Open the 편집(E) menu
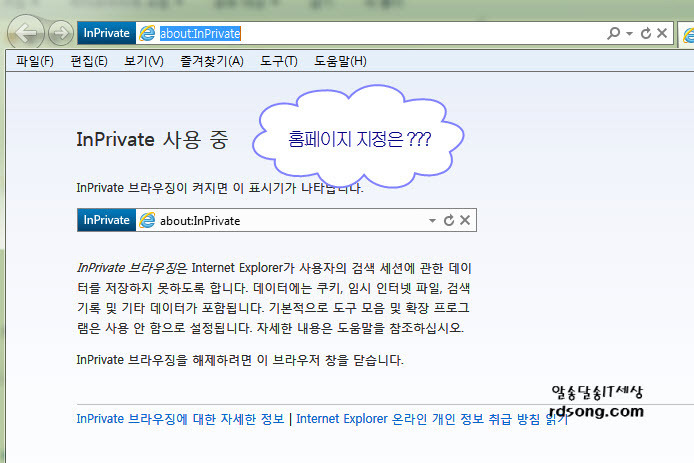This screenshot has width=694, height=463. pos(89,61)
